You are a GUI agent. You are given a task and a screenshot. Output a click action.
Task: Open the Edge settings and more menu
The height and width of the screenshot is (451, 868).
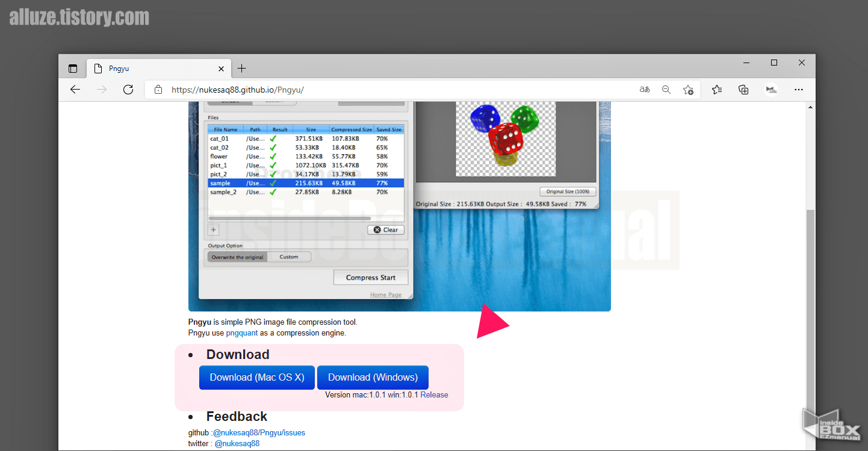pyautogui.click(x=799, y=90)
